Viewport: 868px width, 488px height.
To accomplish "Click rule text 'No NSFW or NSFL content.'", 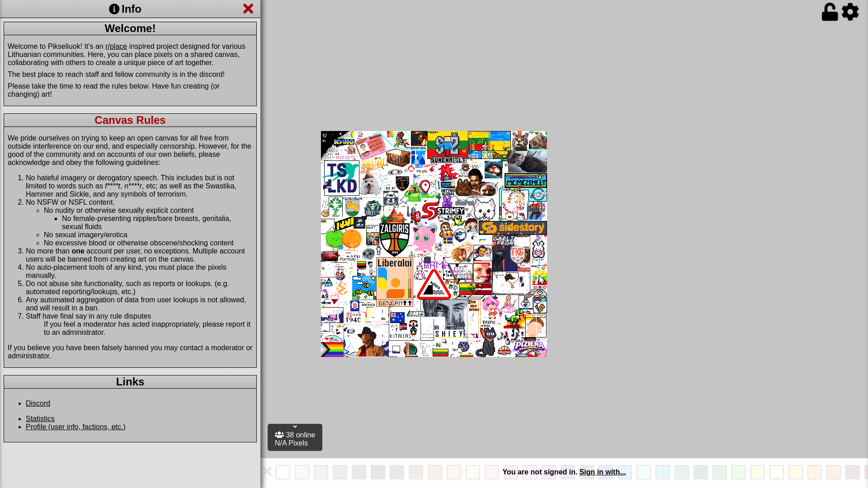I will (x=70, y=202).
